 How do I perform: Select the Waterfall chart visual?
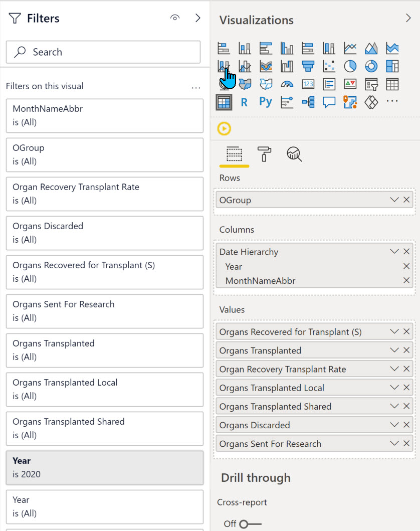(287, 66)
